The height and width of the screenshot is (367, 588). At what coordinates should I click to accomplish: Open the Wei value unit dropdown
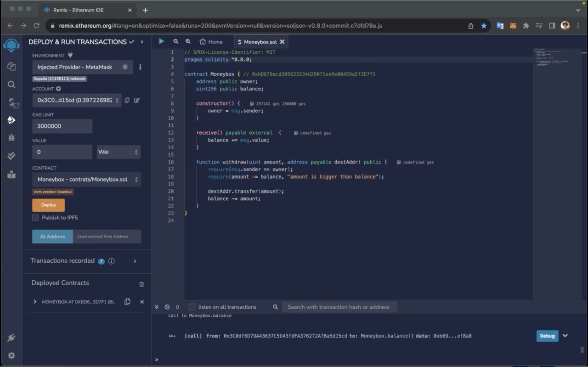[118, 152]
